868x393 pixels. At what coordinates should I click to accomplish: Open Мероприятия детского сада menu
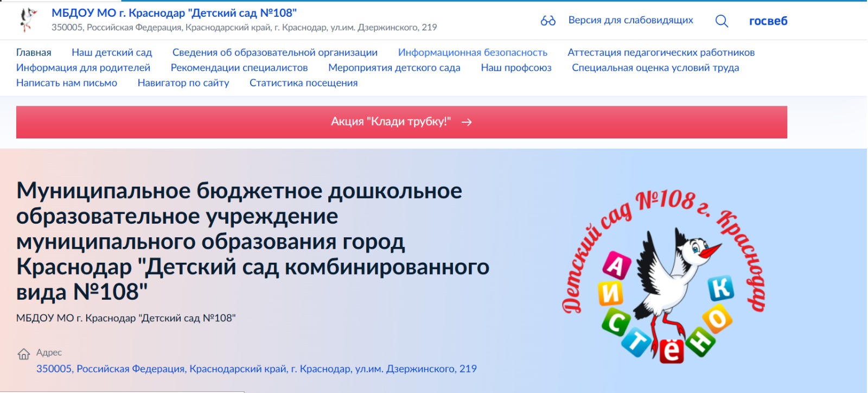click(x=394, y=68)
